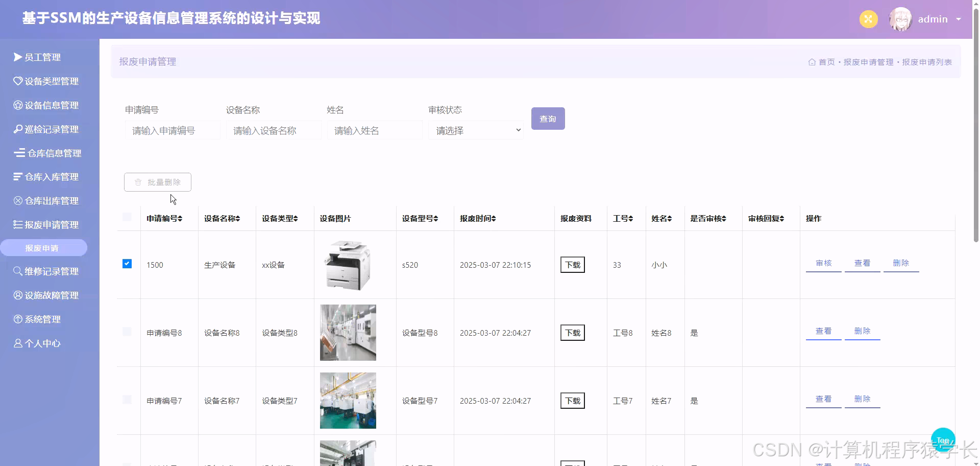Open 设备信息管理 menu

(x=52, y=105)
